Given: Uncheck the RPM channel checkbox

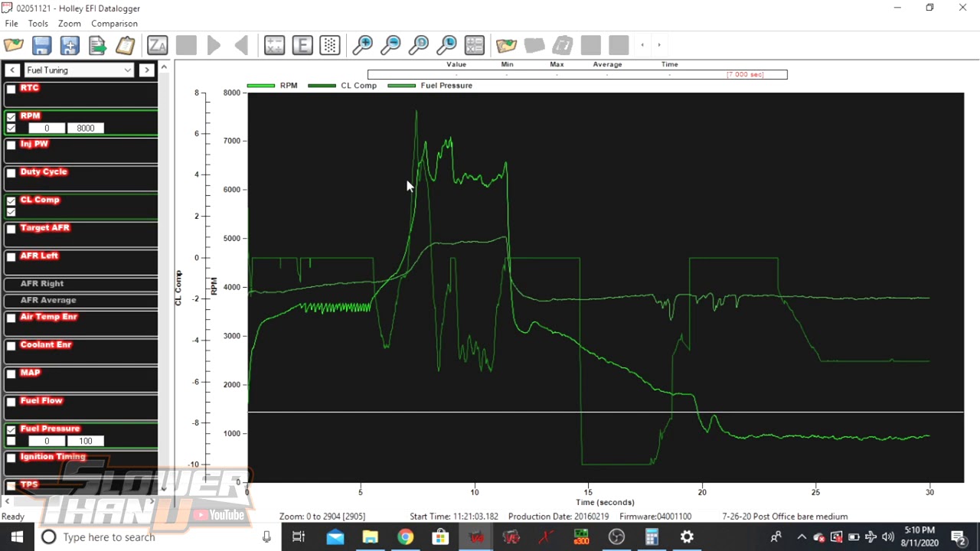Looking at the screenshot, I should pyautogui.click(x=11, y=117).
